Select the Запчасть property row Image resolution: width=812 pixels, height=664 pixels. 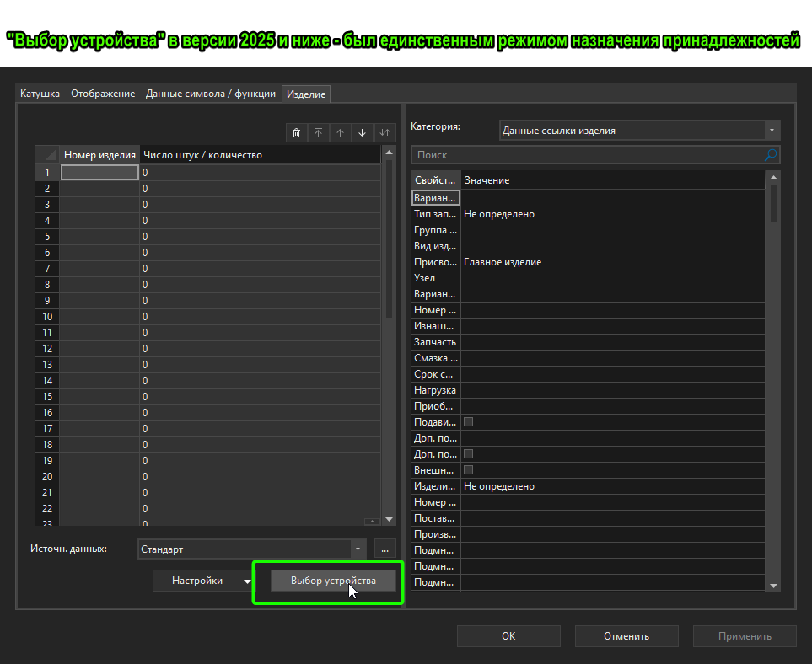[x=589, y=342]
